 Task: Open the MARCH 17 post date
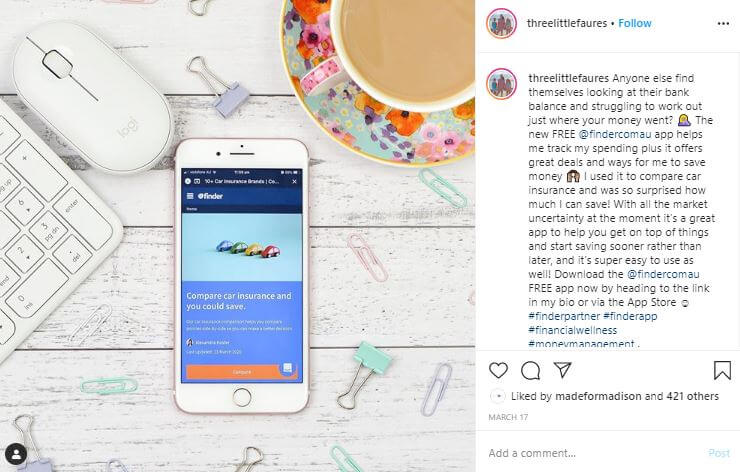(508, 417)
